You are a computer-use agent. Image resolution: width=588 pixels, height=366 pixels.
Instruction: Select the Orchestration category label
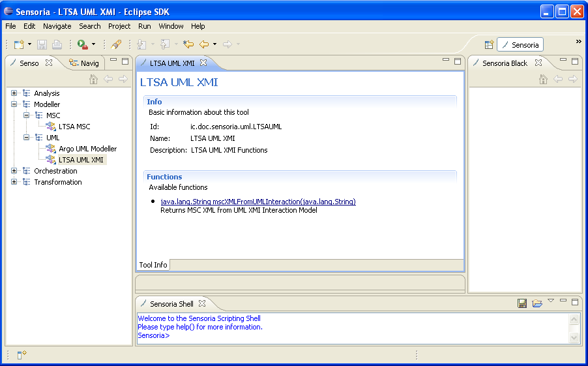[x=55, y=171]
